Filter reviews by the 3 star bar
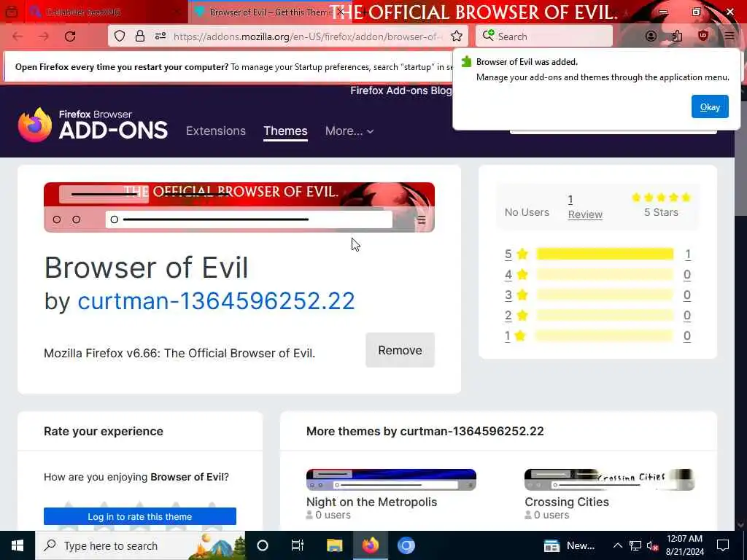The image size is (747, 560). [x=605, y=295]
